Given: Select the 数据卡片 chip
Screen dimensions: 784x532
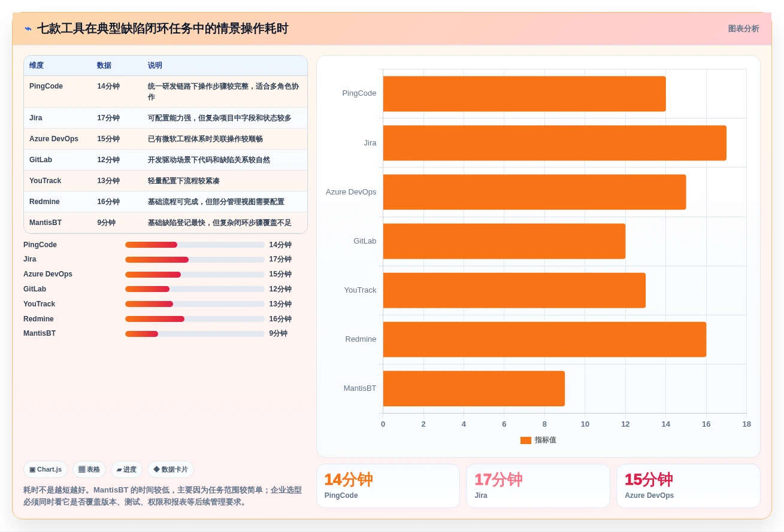Looking at the screenshot, I should 171,470.
